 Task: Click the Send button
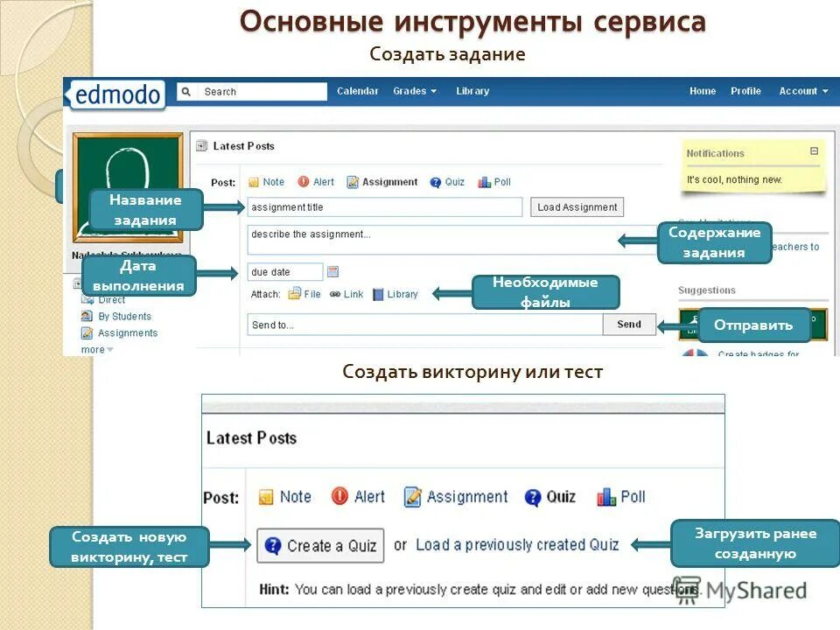click(629, 324)
